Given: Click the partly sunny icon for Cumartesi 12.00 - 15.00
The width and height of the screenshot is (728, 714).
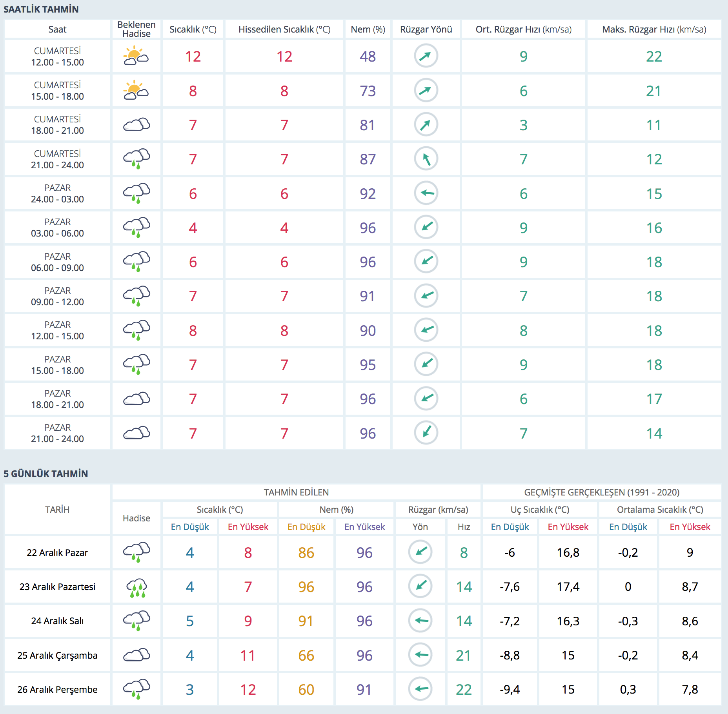Looking at the screenshot, I should [136, 56].
